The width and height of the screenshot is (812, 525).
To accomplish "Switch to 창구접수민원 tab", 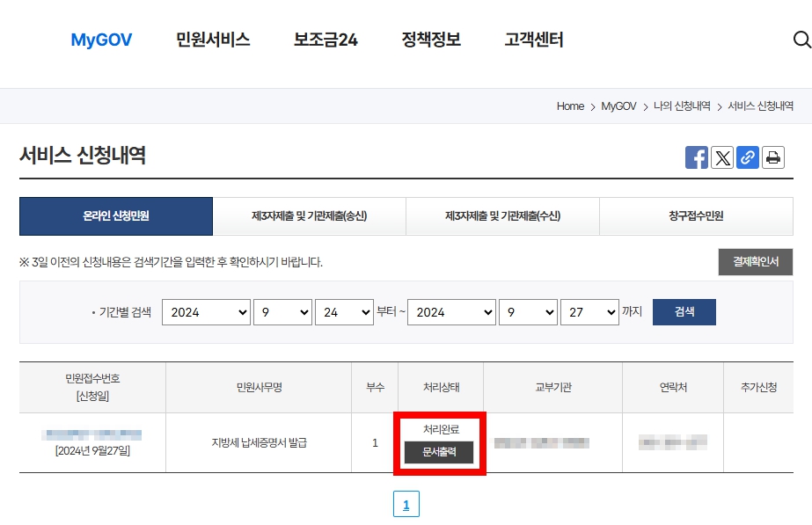I will [x=696, y=216].
